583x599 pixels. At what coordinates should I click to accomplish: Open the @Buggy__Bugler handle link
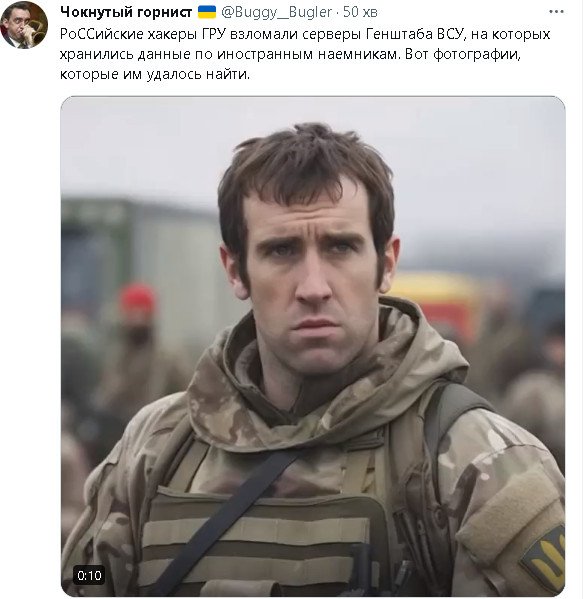276,12
